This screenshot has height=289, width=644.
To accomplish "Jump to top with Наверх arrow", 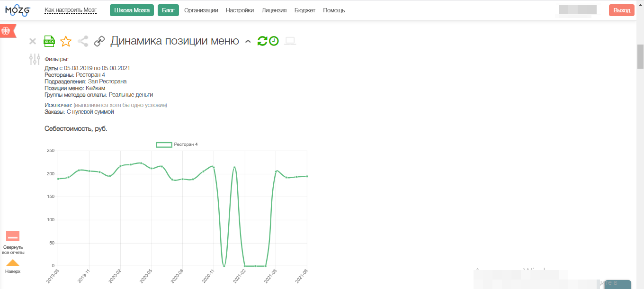I will [x=13, y=263].
